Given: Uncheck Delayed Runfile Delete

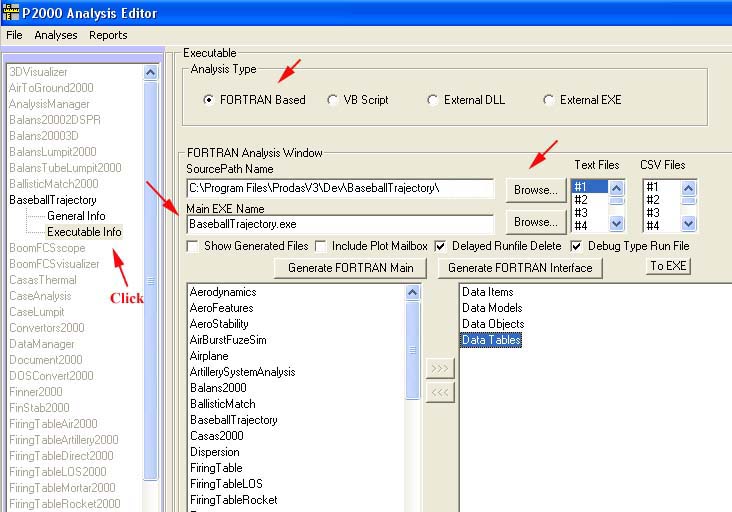Looking at the screenshot, I should click(440, 246).
